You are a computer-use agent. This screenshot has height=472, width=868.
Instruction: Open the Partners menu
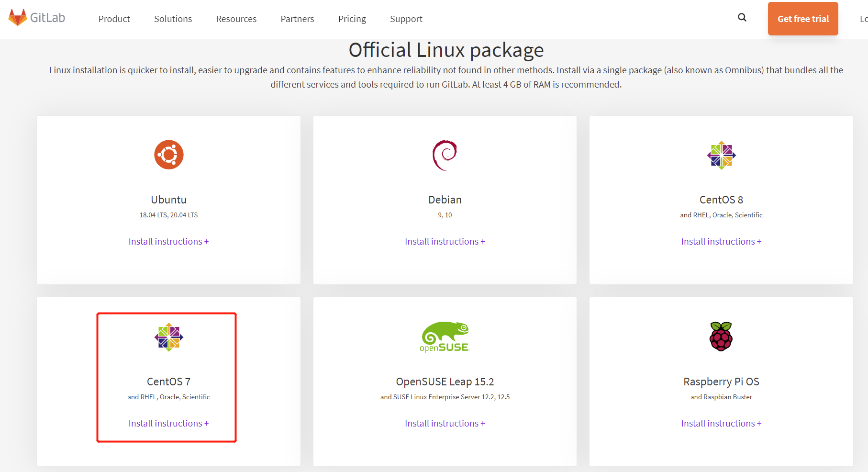point(297,19)
